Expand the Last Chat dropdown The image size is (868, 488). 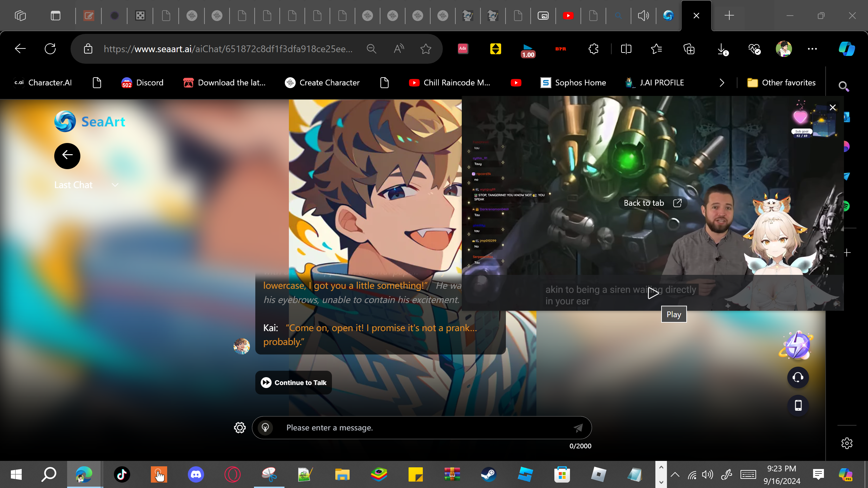[86, 185]
